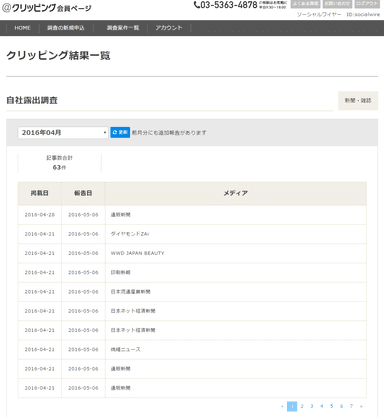Click the 記事数合計 63件 summary
384x417 pixels.
pyautogui.click(x=59, y=163)
